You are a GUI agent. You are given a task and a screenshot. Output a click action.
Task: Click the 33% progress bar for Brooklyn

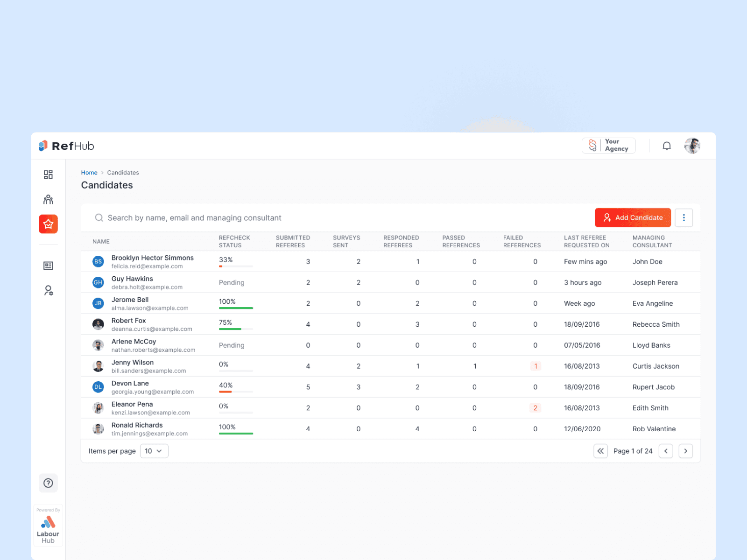tap(236, 266)
